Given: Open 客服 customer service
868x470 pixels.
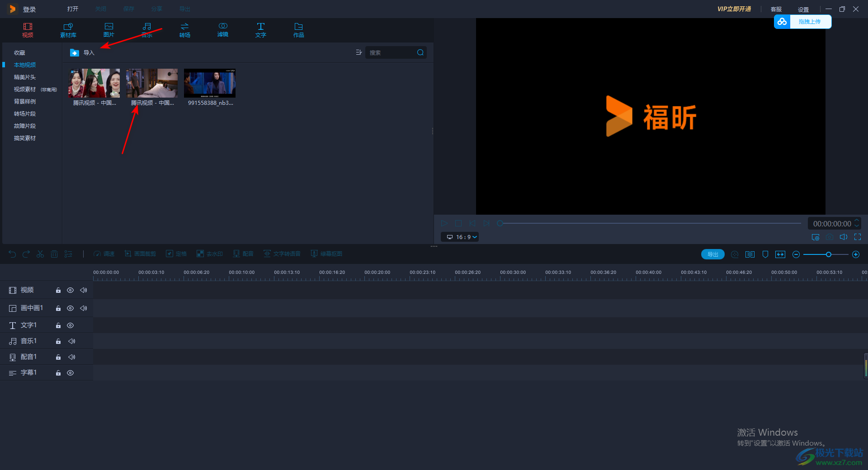Looking at the screenshot, I should (776, 9).
